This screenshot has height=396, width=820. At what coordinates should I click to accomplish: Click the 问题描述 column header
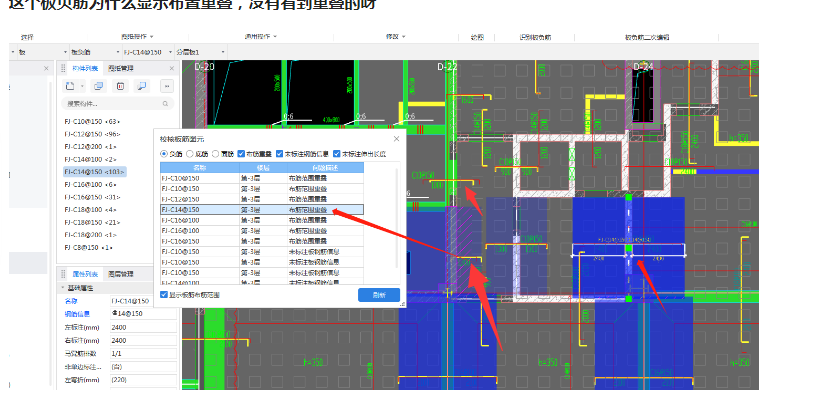click(325, 168)
